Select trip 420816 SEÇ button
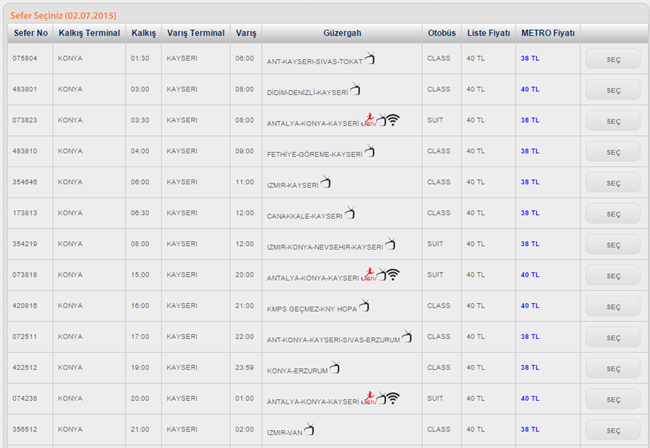 613,306
